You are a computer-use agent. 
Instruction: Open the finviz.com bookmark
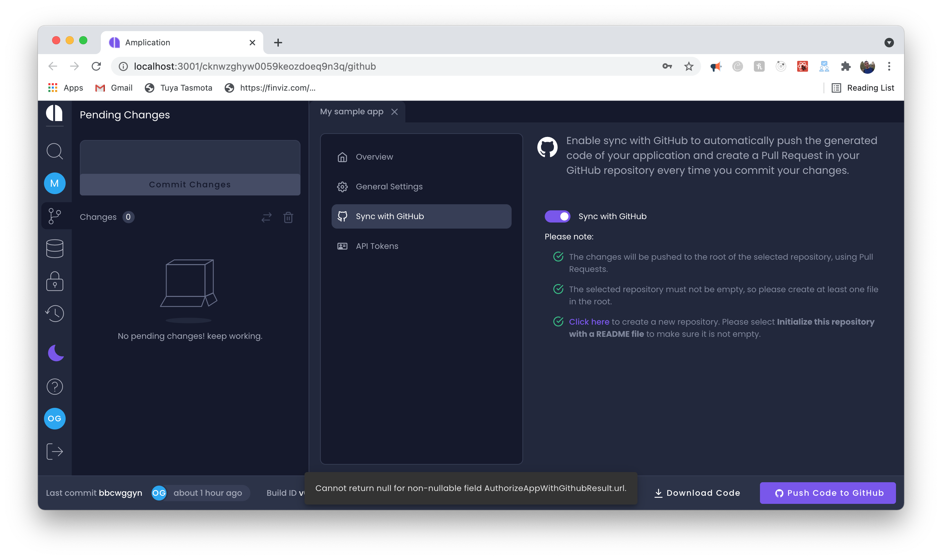tap(270, 88)
